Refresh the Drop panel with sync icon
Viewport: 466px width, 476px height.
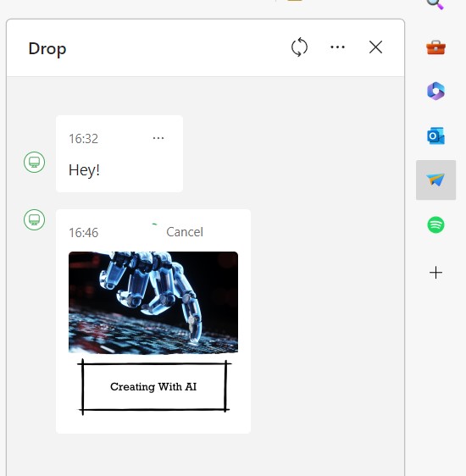(x=299, y=47)
